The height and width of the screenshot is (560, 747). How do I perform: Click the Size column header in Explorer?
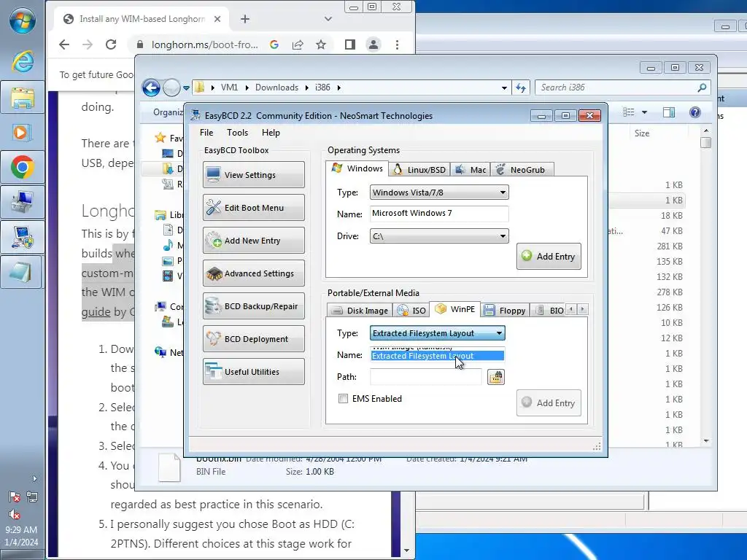pos(642,133)
